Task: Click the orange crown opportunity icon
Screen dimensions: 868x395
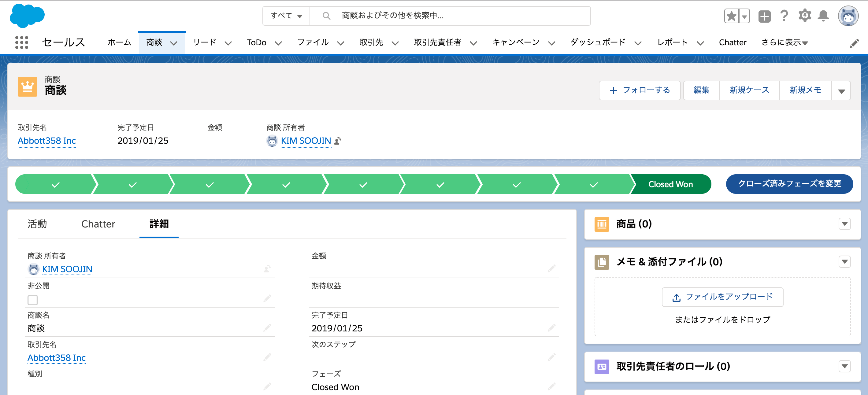Action: click(27, 87)
